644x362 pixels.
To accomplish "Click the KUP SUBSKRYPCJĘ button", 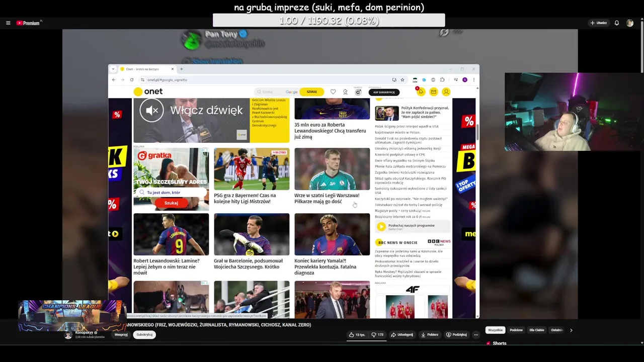I will (384, 92).
